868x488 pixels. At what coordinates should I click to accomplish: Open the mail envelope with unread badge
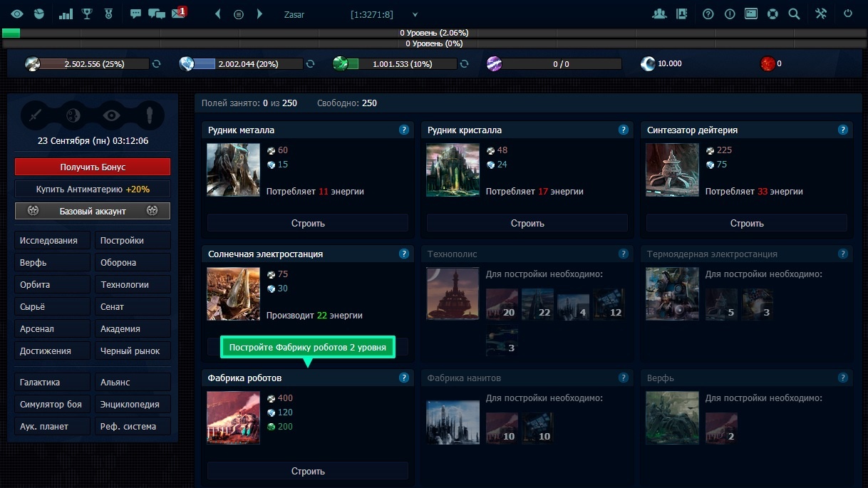tap(178, 14)
